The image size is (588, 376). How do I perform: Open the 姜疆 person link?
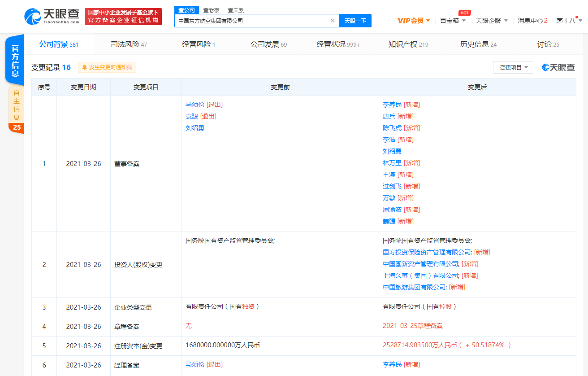click(x=389, y=221)
